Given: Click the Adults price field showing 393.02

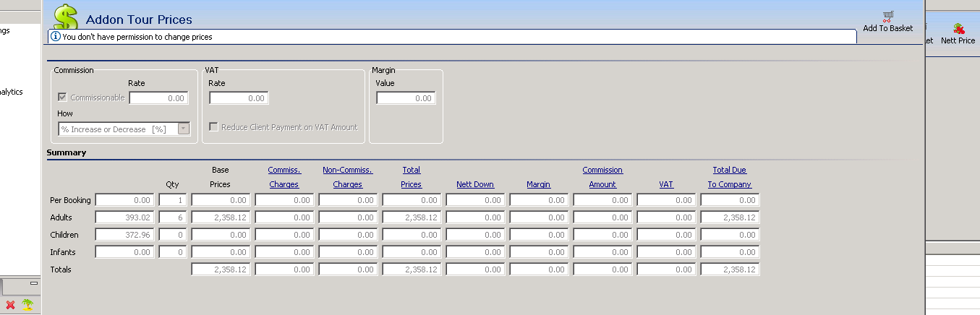Looking at the screenshot, I should 125,217.
